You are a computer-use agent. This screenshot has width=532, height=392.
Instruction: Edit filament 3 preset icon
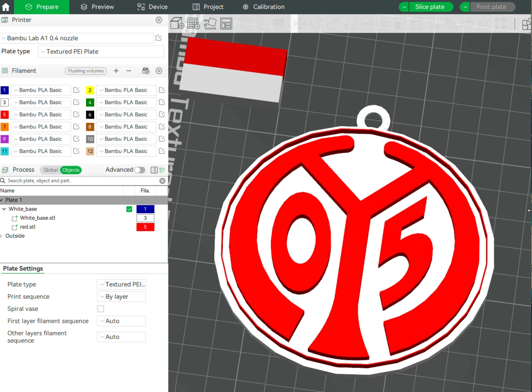pos(76,102)
